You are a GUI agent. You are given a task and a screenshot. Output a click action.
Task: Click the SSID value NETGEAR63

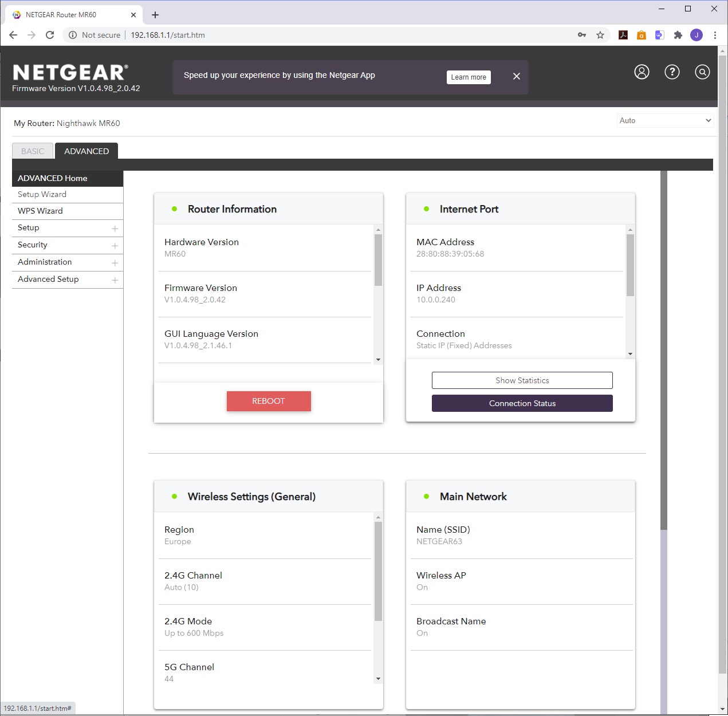tap(439, 541)
